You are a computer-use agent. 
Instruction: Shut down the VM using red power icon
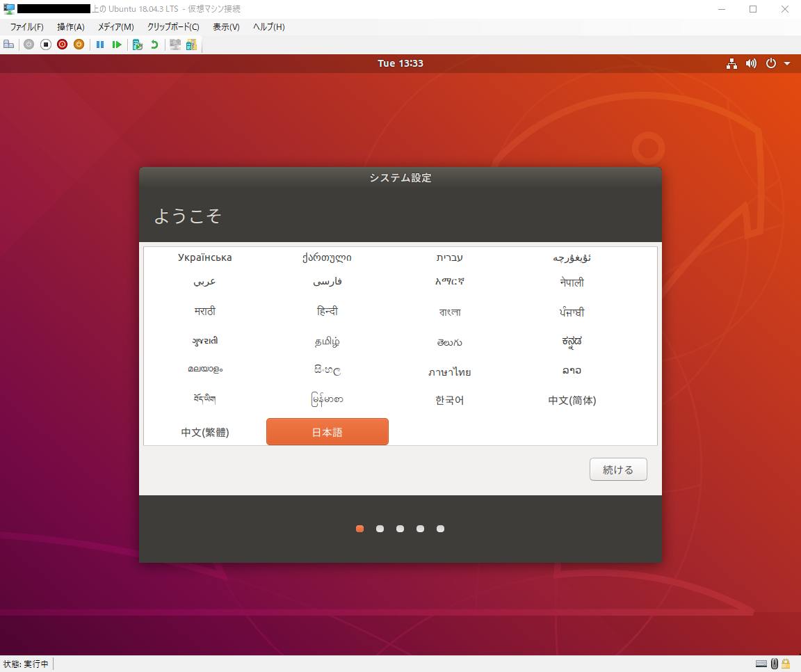(x=63, y=45)
